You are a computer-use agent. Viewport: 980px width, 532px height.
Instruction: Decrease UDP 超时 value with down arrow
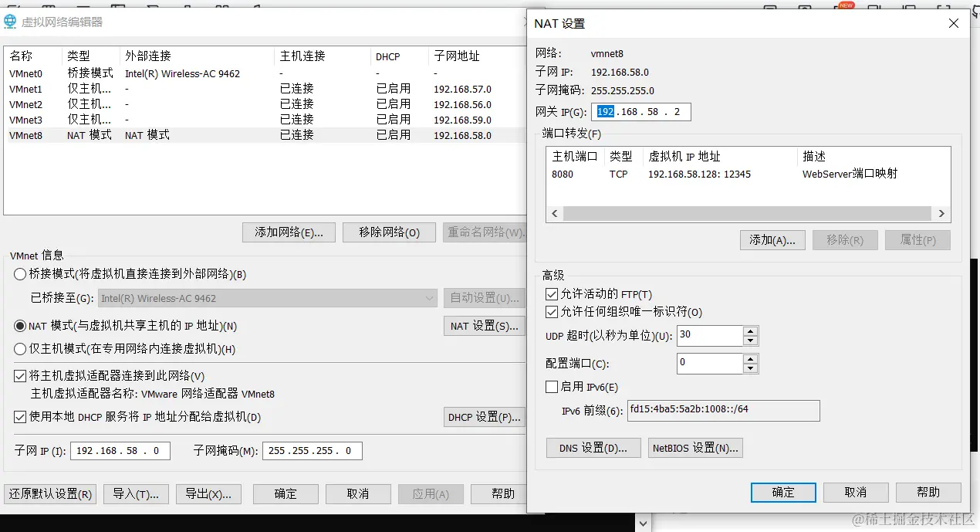(x=750, y=341)
